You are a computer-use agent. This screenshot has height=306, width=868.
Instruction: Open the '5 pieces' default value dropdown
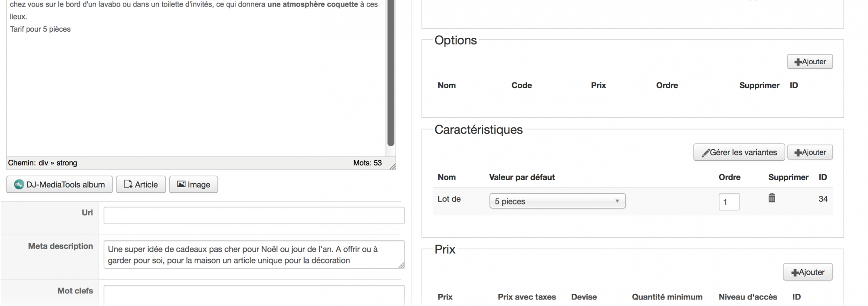click(x=557, y=201)
